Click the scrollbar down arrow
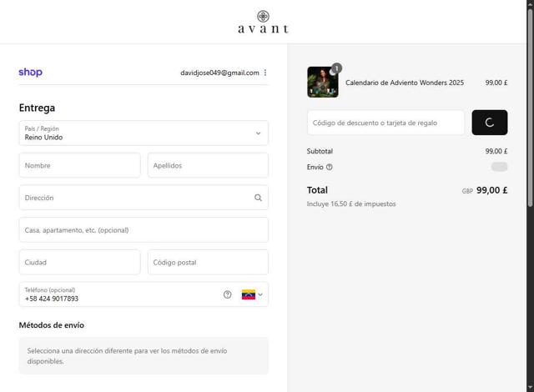The width and height of the screenshot is (534, 392). coord(531,388)
